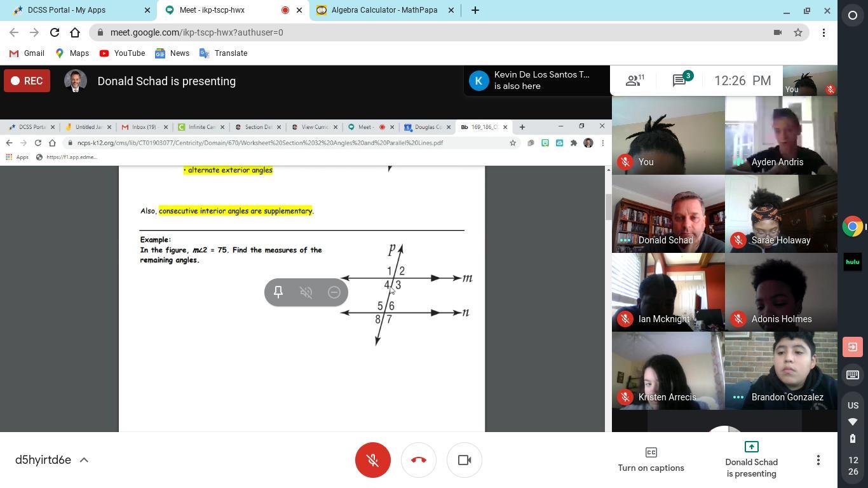
Task: Close the DCSS Portal tab
Action: pos(147,10)
